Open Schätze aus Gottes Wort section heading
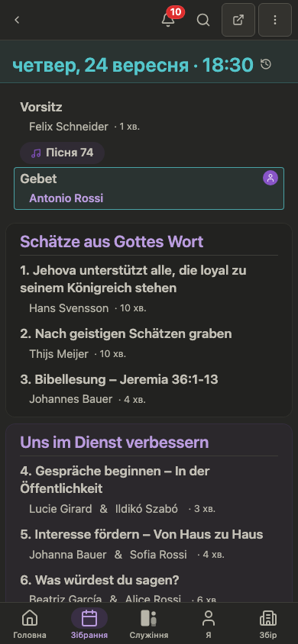 pos(112,242)
